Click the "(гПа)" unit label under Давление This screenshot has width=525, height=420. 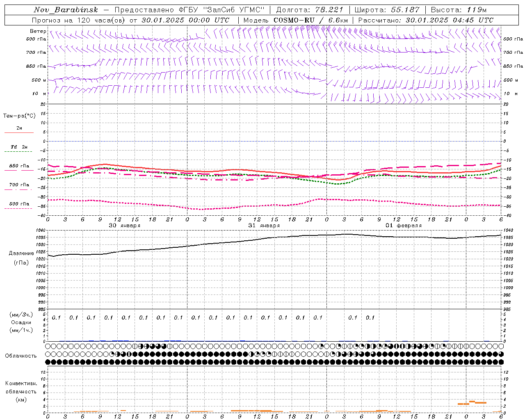[21, 262]
